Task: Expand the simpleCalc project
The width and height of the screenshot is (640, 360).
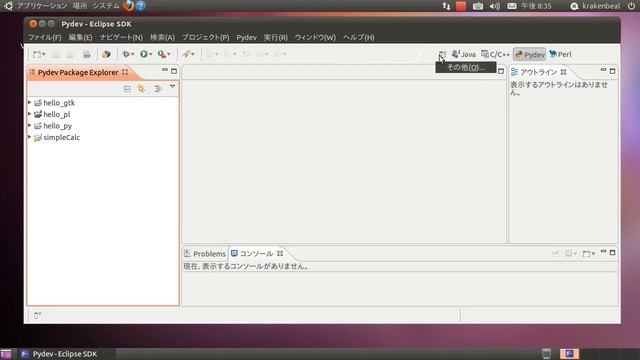Action: 29,137
